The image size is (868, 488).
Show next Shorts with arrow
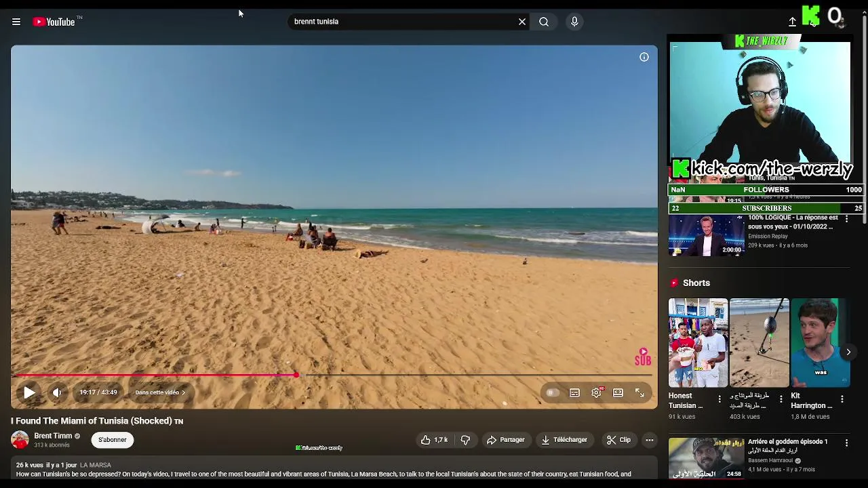[x=848, y=352]
